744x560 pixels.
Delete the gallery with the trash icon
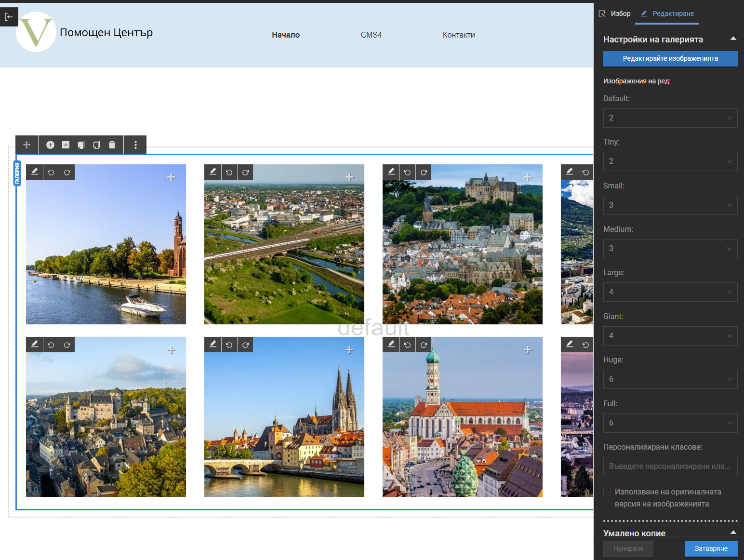coord(112,145)
